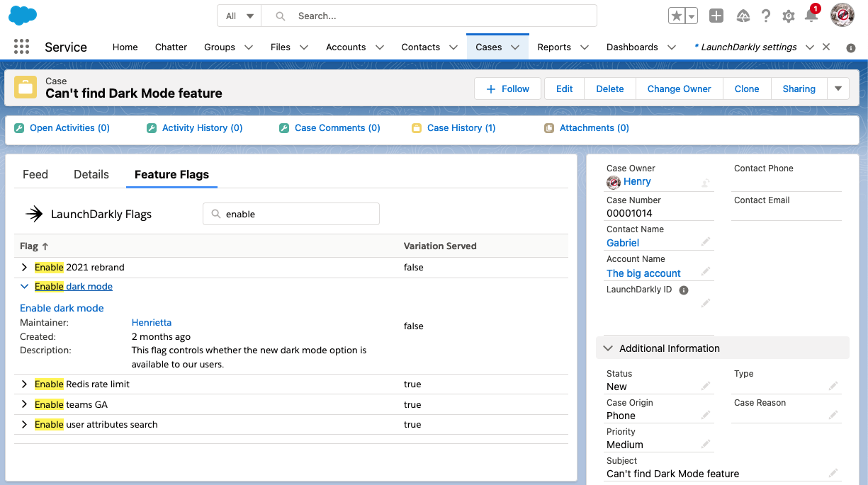Open The big account link
The width and height of the screenshot is (868, 485).
(x=643, y=273)
